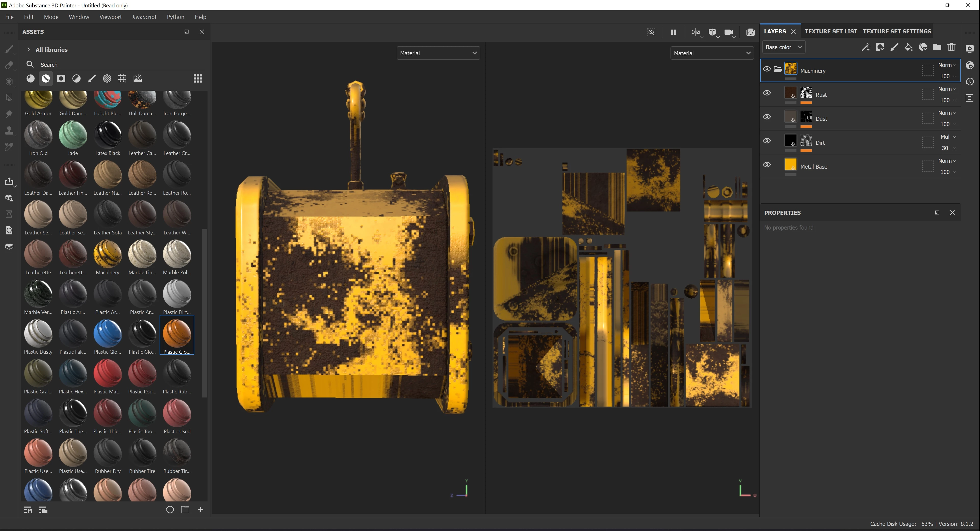Click the add folder icon in Layers
The width and height of the screenshot is (980, 531).
point(937,47)
